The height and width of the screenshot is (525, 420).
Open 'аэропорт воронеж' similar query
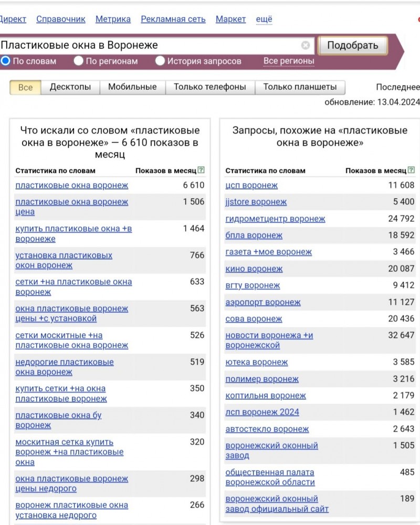point(263,302)
